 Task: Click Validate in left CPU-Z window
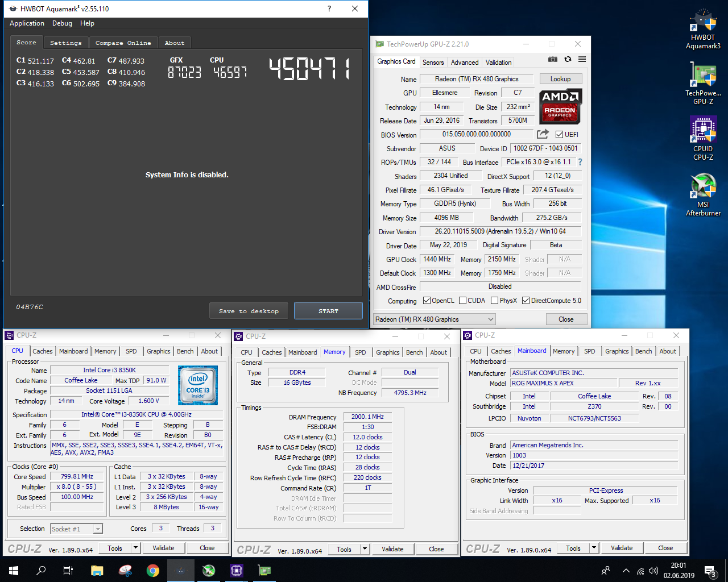click(163, 548)
